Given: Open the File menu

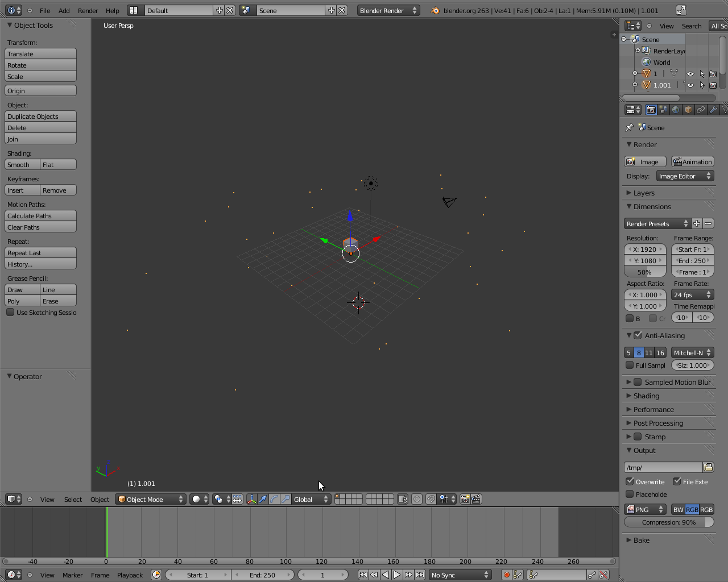Looking at the screenshot, I should (x=45, y=10).
